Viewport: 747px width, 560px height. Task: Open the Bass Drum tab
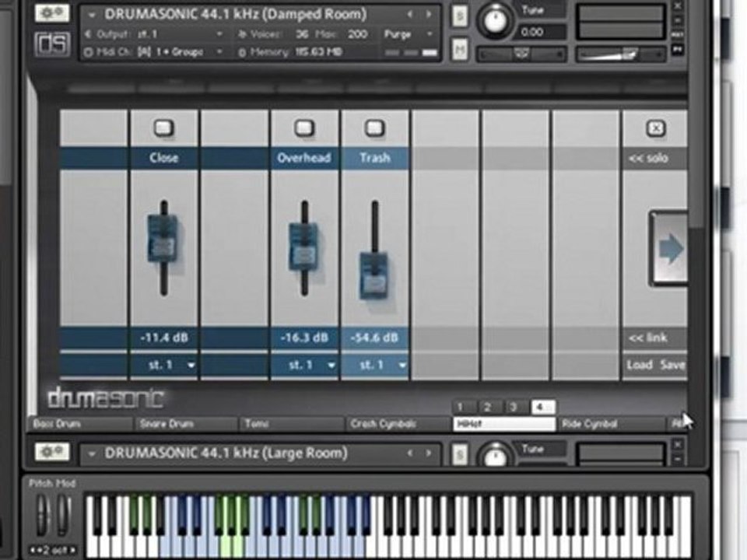point(80,424)
